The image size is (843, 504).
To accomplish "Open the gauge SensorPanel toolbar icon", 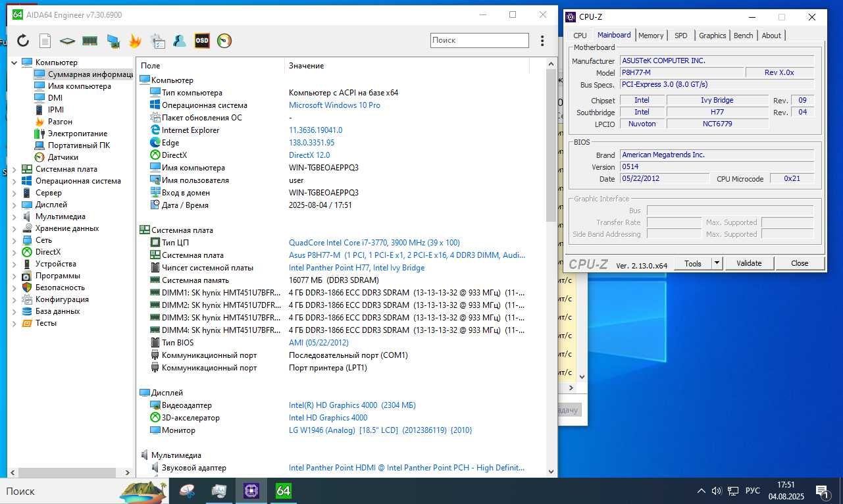I will (x=224, y=41).
